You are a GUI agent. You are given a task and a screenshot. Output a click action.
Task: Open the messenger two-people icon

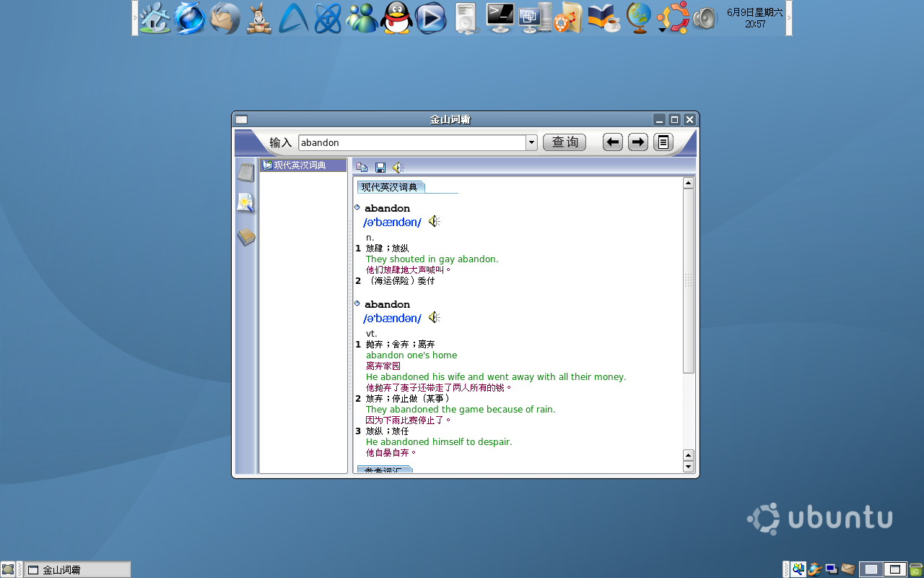point(362,18)
